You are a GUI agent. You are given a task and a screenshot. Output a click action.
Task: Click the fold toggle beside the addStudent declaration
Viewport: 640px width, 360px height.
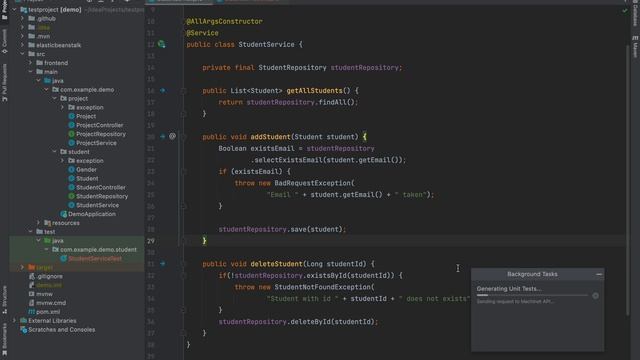click(184, 137)
